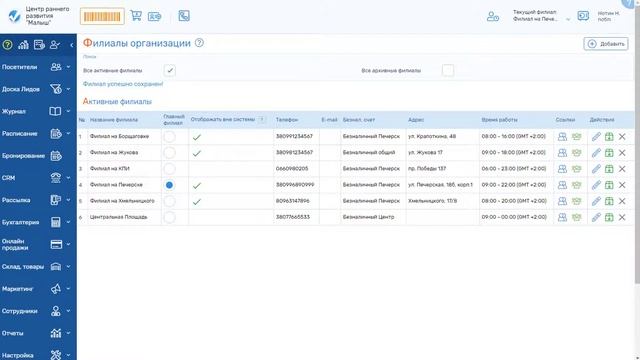
Task: Open Бронирование in the sidebar
Action: [38, 156]
